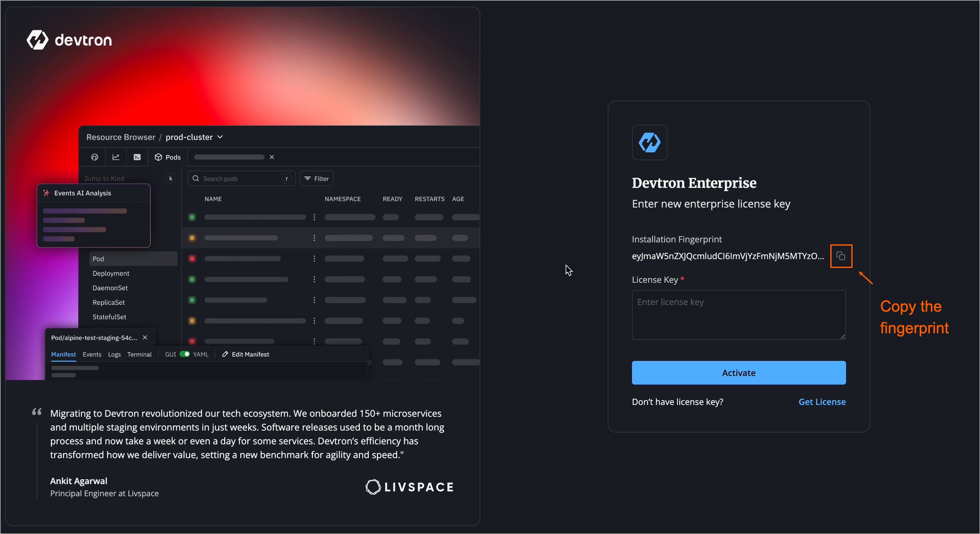The width and height of the screenshot is (980, 534).
Task: Select Deployment in the kind list
Action: click(111, 273)
